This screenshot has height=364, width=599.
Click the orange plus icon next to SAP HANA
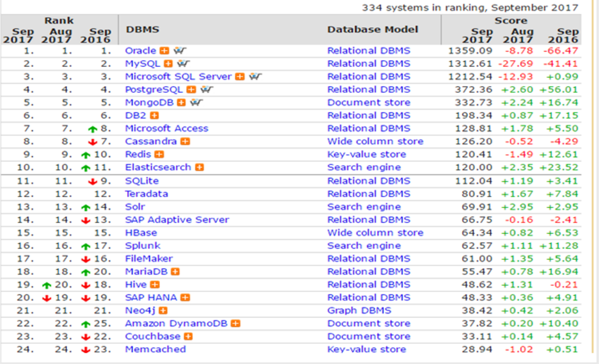(x=185, y=298)
